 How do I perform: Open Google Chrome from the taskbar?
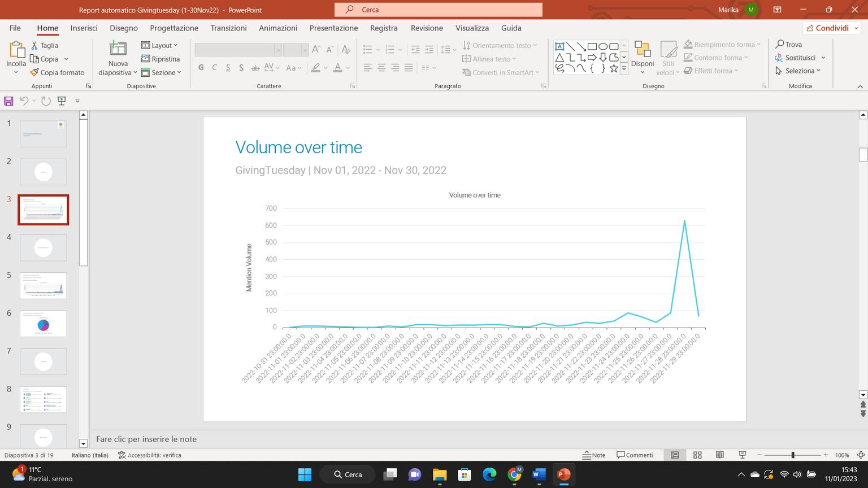514,474
